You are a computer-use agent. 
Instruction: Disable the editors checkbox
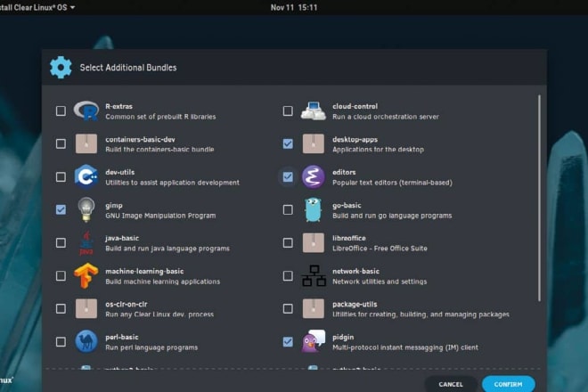(x=288, y=176)
